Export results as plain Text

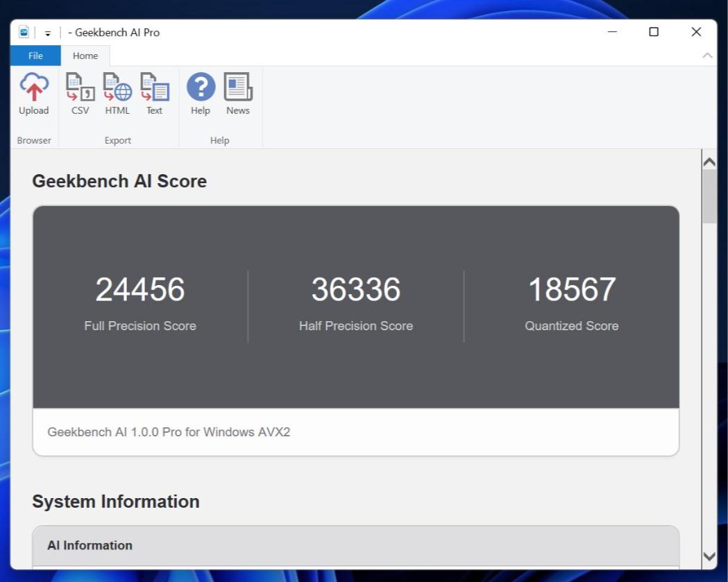pyautogui.click(x=154, y=92)
